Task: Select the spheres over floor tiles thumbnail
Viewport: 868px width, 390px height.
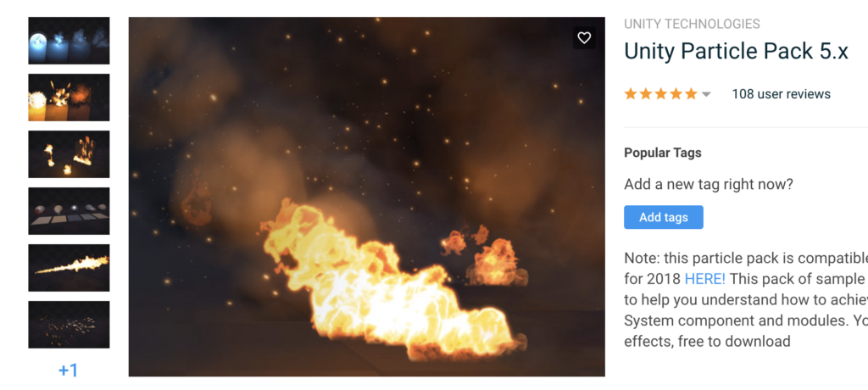Action: (x=70, y=211)
